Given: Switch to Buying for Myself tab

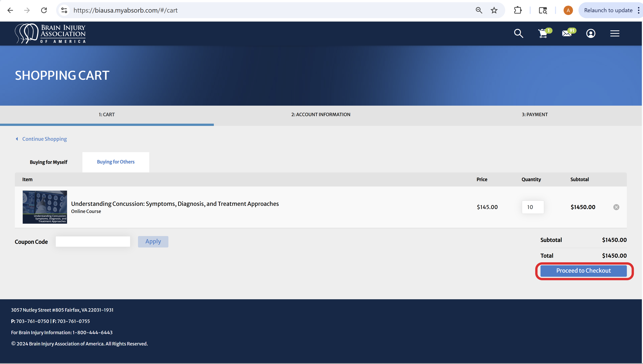Looking at the screenshot, I should pos(48,162).
